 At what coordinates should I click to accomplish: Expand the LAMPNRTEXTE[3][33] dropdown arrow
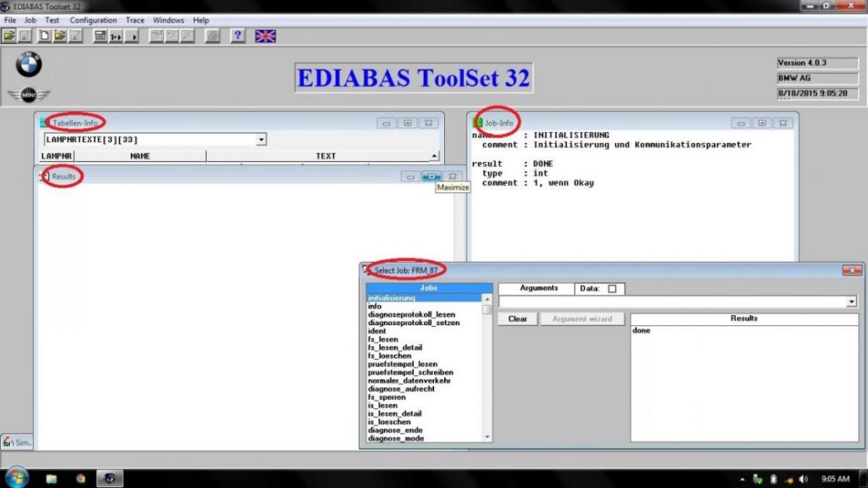pos(261,140)
